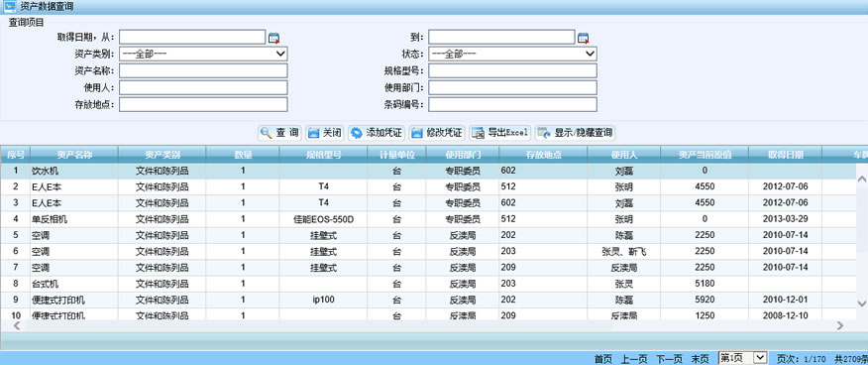Focus the 条码编号 input field
Image resolution: width=868 pixels, height=365 pixels.
[512, 104]
